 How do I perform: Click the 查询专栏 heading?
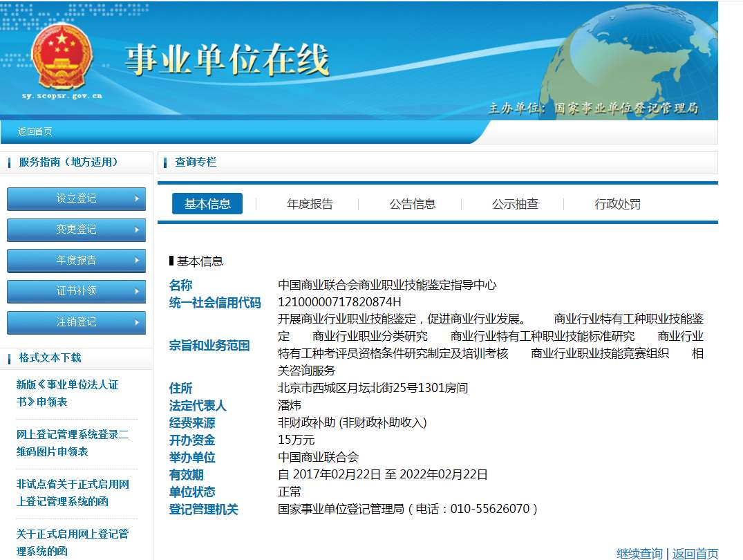click(x=196, y=162)
